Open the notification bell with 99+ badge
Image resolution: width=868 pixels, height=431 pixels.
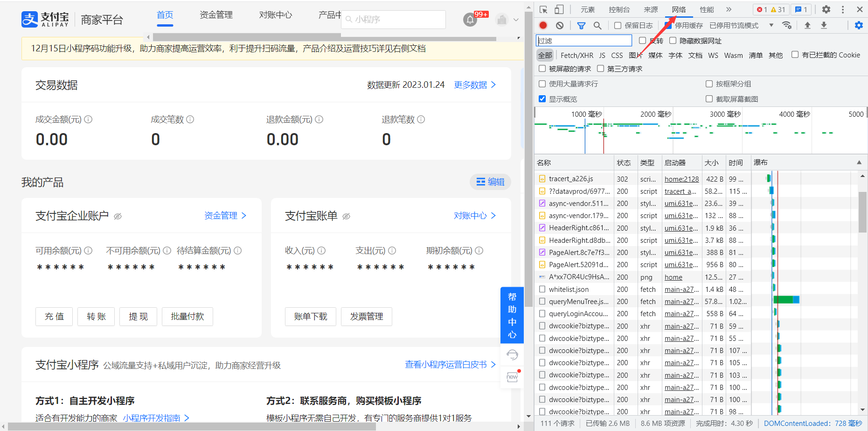(470, 20)
